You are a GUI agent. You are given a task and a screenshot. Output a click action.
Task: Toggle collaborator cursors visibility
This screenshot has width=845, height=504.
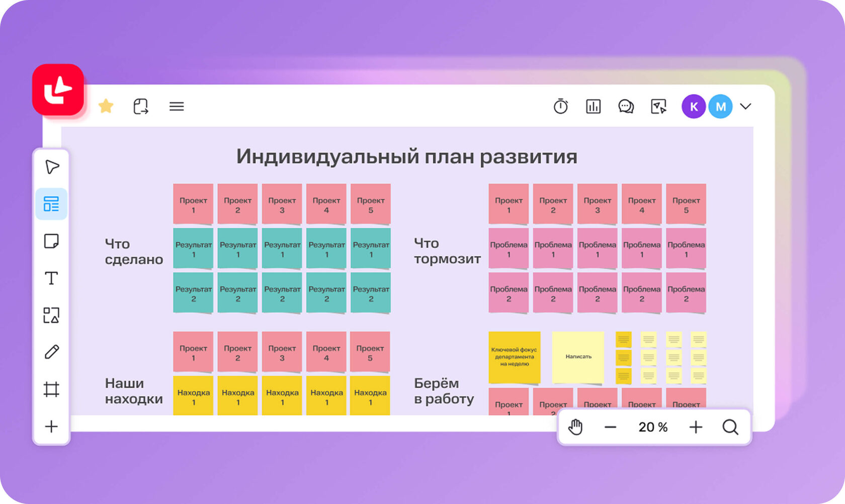658,106
